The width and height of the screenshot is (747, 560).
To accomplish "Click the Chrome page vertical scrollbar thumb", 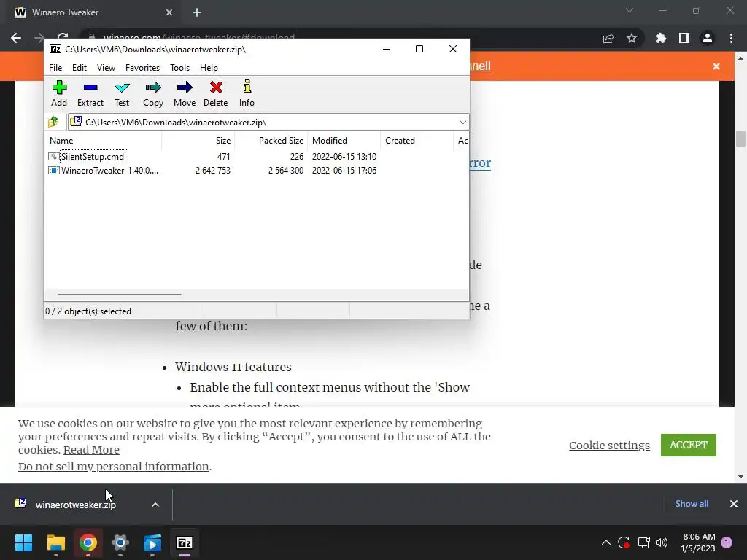I will click(x=740, y=139).
